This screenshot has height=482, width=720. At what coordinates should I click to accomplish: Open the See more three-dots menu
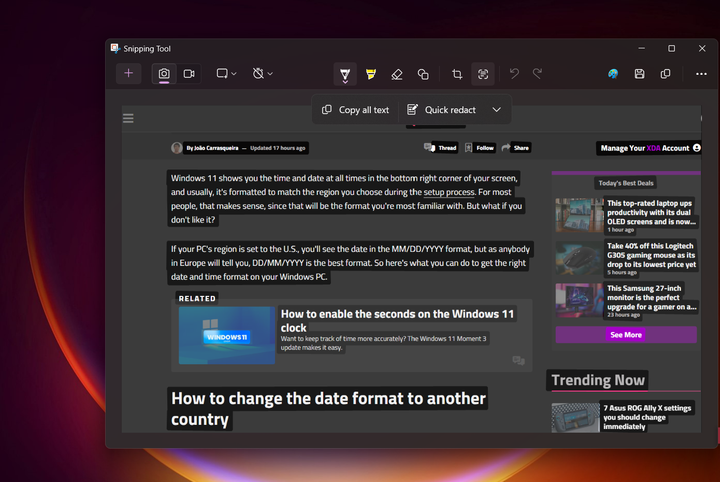click(x=701, y=74)
